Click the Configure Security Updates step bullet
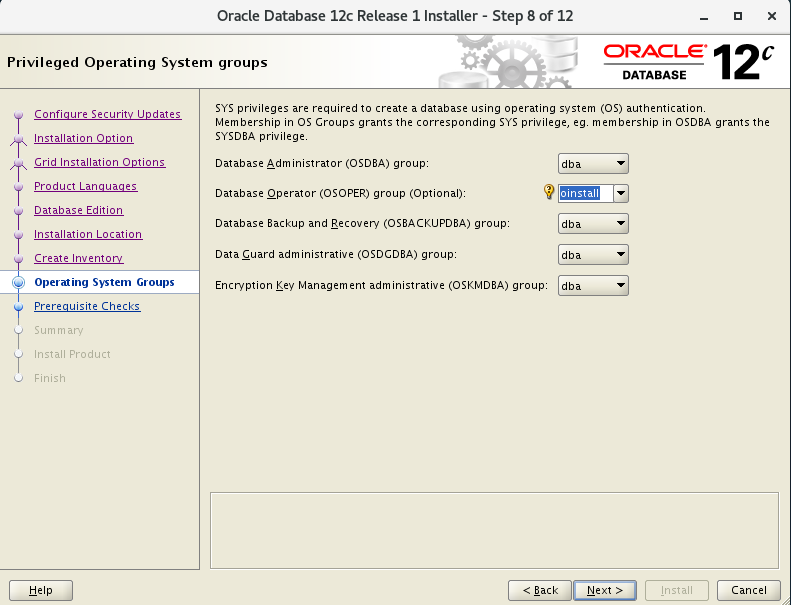The image size is (791, 605). point(19,115)
